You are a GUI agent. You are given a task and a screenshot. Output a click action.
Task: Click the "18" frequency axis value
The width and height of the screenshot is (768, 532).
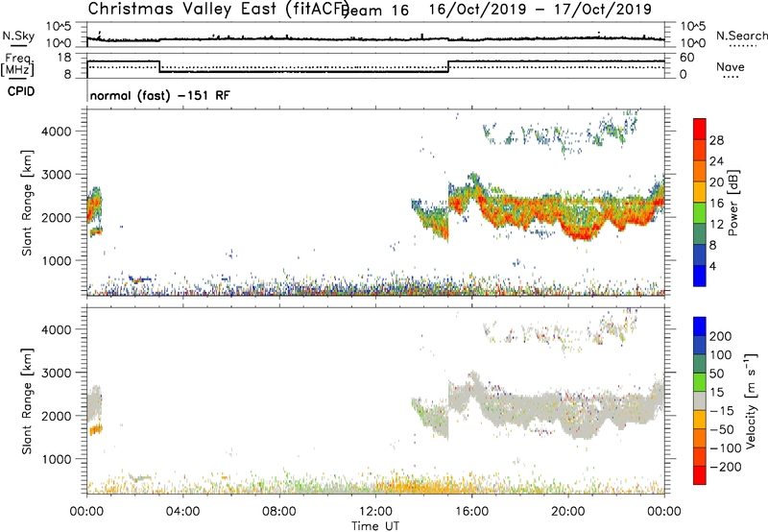click(x=63, y=58)
